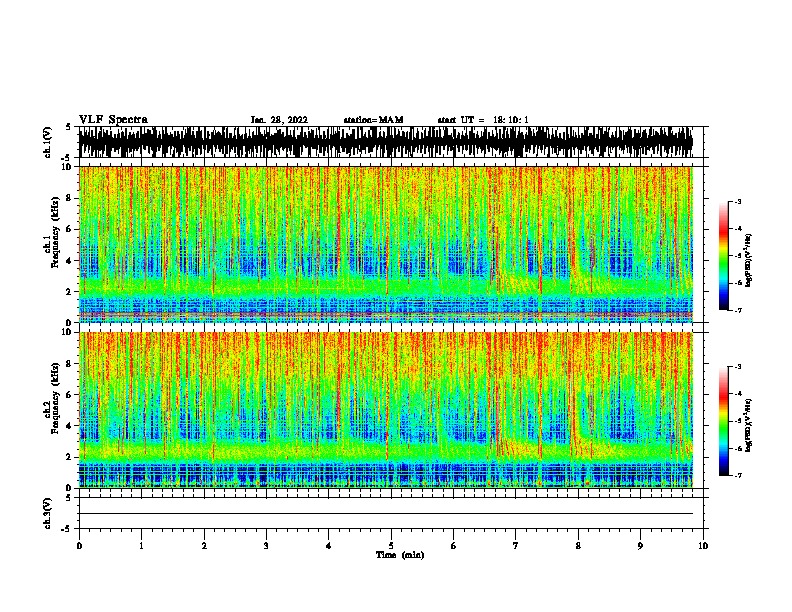Click the ch.1(V) waveform axis label
Screen dimensions: 792x612
click(x=47, y=142)
